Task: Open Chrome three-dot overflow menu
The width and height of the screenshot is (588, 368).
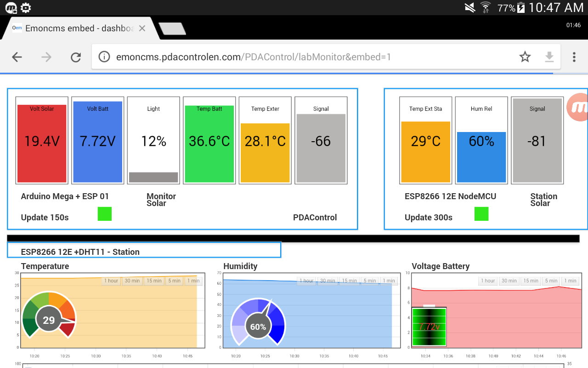Action: [574, 57]
